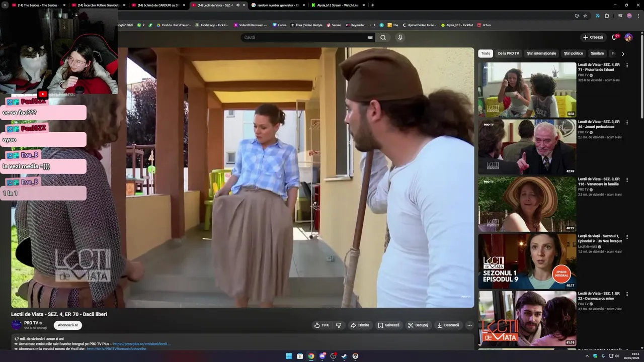Viewport: 644px width, 362px height.
Task: Show hidden system tray icons
Action: (587, 356)
